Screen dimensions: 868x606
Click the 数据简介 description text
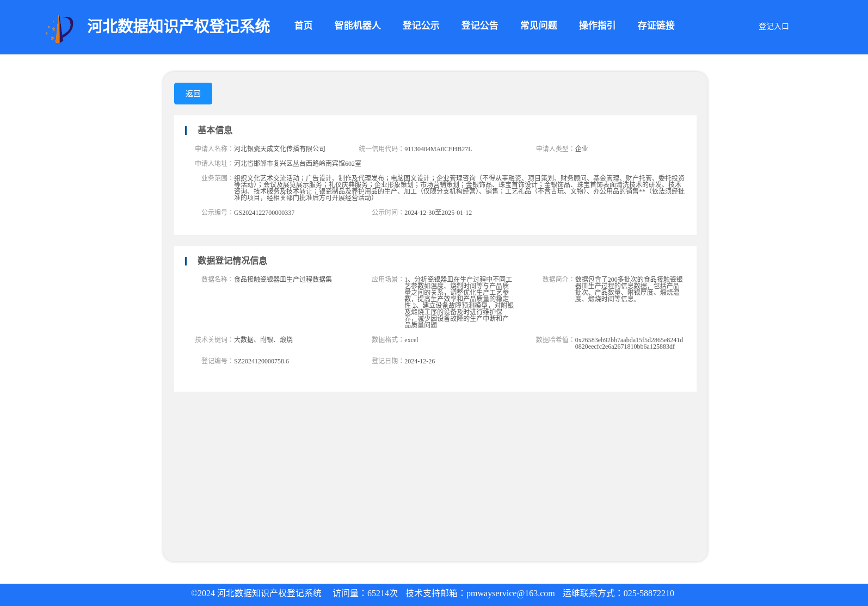coord(629,289)
